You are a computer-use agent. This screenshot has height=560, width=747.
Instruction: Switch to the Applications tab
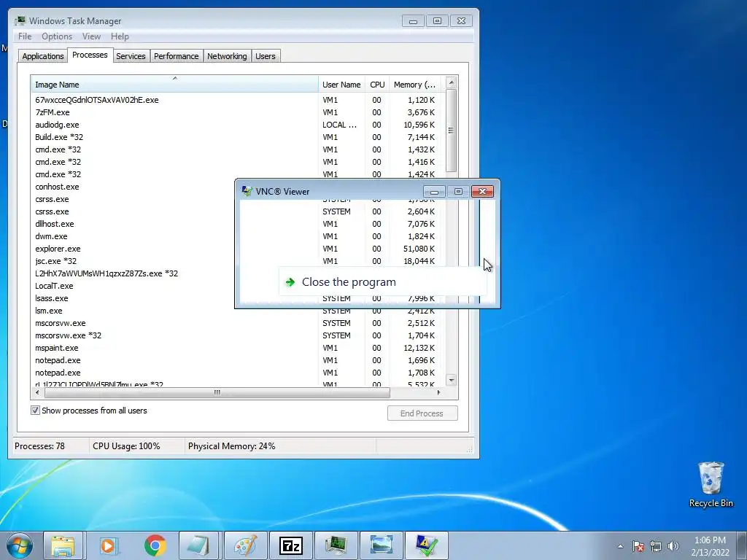point(43,56)
